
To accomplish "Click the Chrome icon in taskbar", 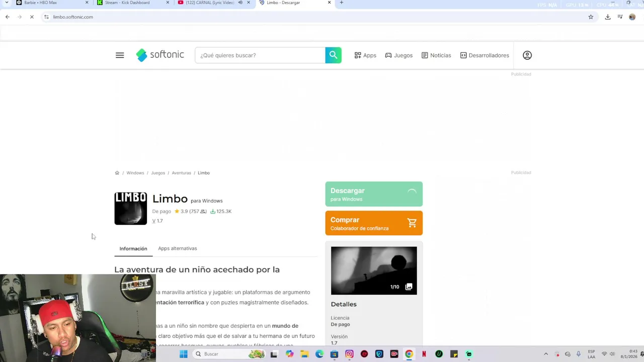I will [x=409, y=354].
